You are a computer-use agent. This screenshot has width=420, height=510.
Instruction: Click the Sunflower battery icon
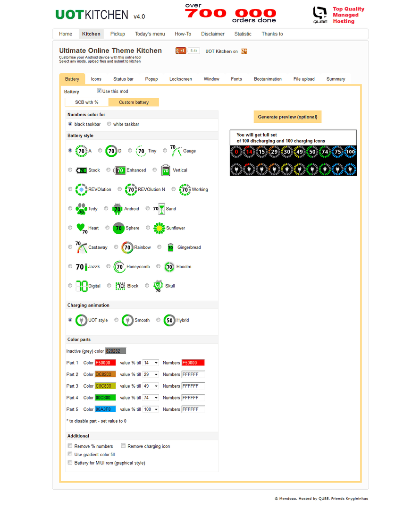pos(159,228)
